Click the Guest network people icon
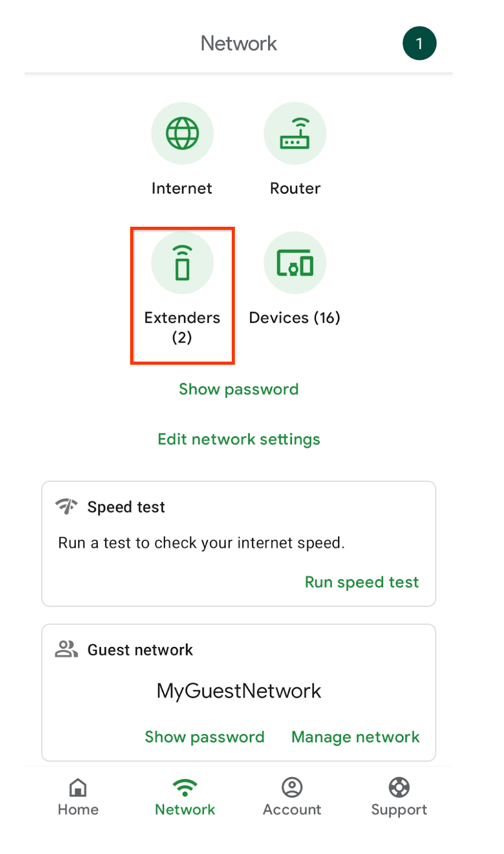Screen dimensions: 504x854 pos(66,649)
